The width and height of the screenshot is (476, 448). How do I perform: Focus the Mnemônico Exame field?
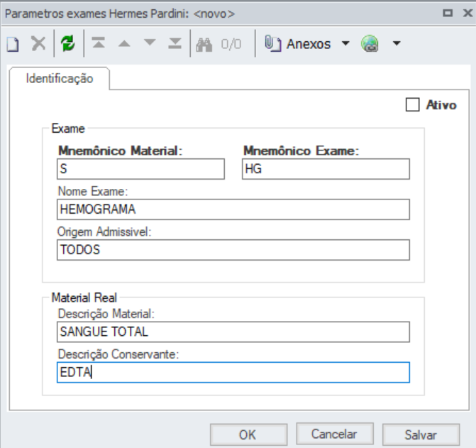[x=326, y=169]
